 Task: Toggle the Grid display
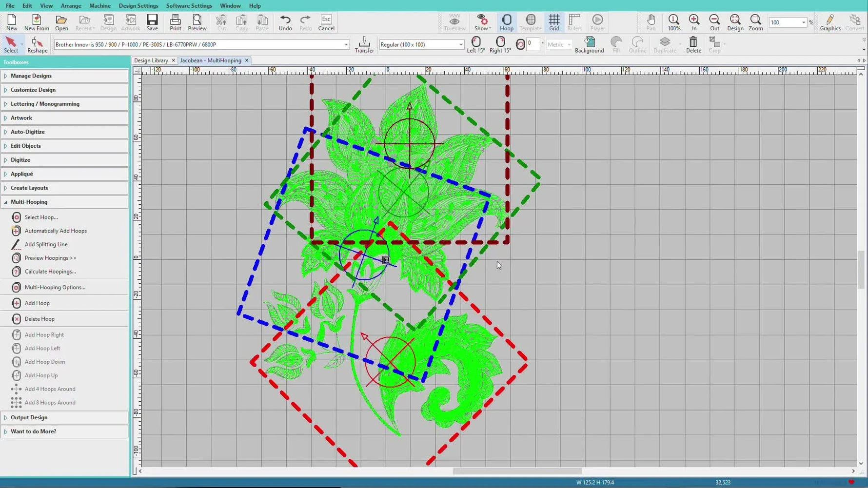[553, 22]
